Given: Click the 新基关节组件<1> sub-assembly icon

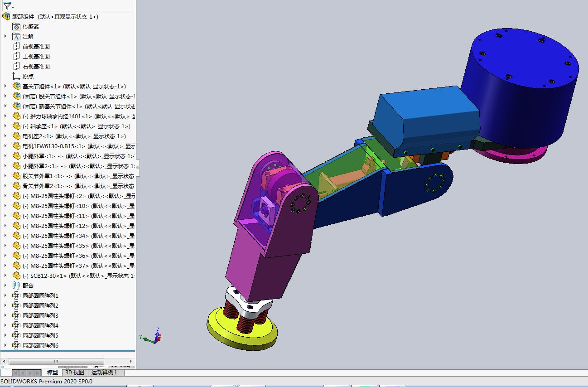Looking at the screenshot, I should 16,106.
